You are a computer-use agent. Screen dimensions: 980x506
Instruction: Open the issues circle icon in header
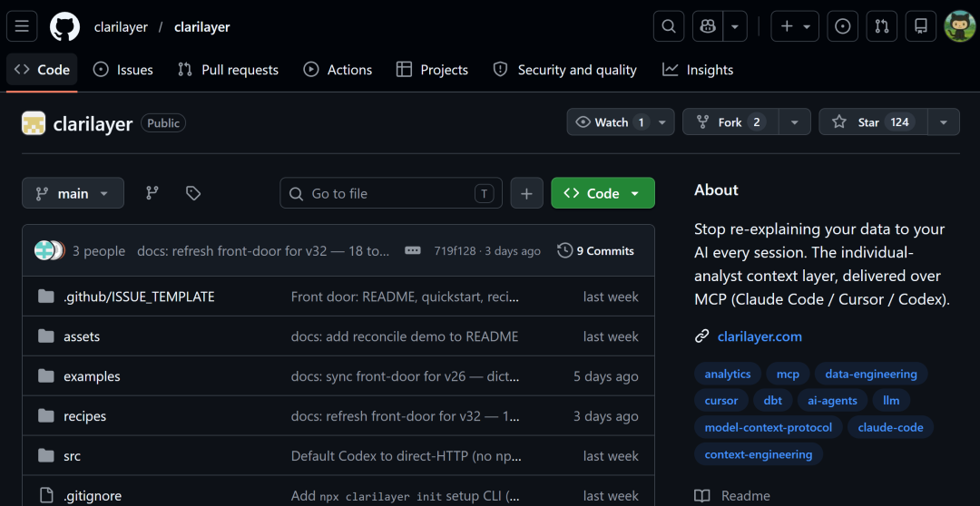click(842, 26)
